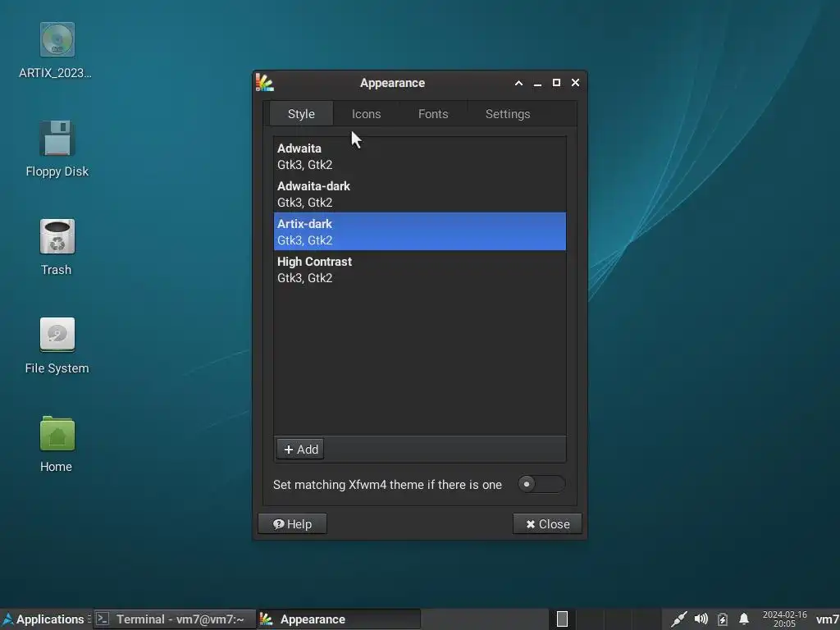Roll up the Appearance window with shade arrow
The width and height of the screenshot is (840, 630).
click(x=518, y=83)
